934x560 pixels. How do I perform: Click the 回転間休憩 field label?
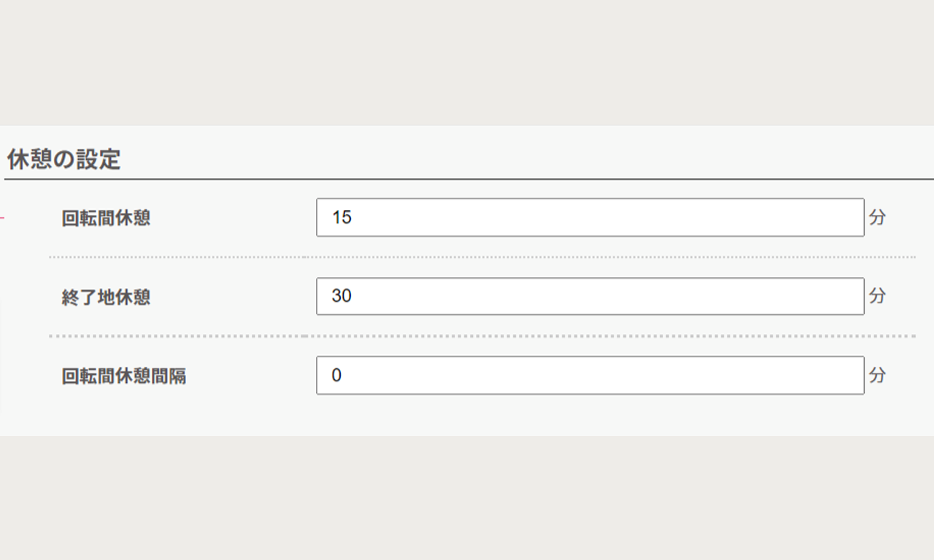(x=106, y=218)
